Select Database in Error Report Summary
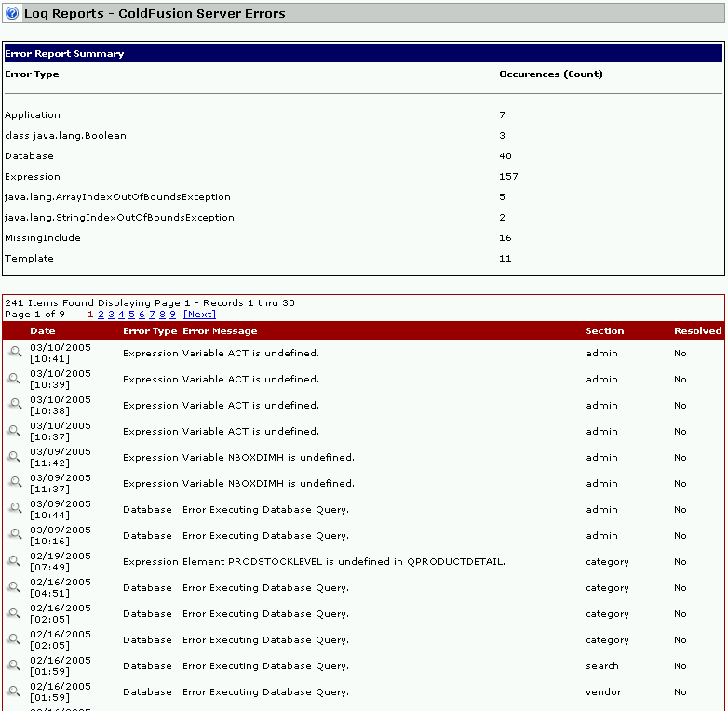Screen dimensions: 728x711 pos(29,156)
